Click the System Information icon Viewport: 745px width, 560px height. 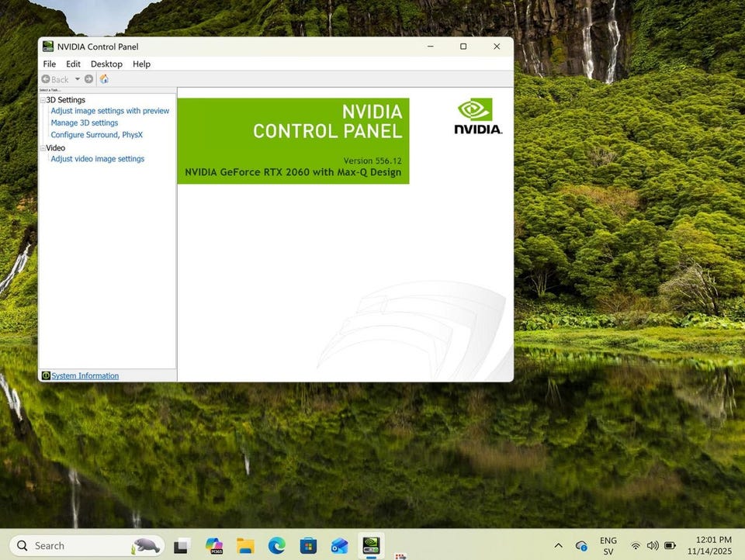click(x=46, y=375)
